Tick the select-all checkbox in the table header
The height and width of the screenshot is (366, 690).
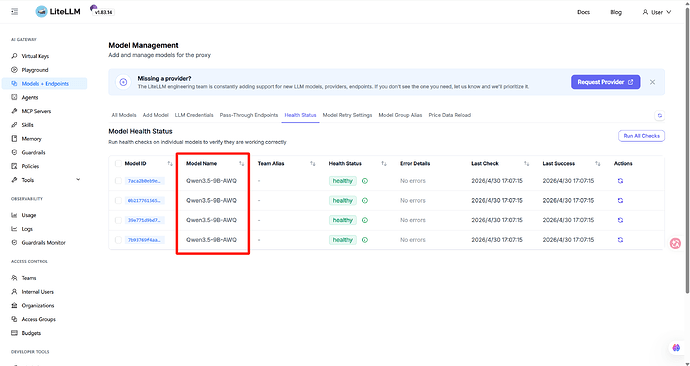118,164
